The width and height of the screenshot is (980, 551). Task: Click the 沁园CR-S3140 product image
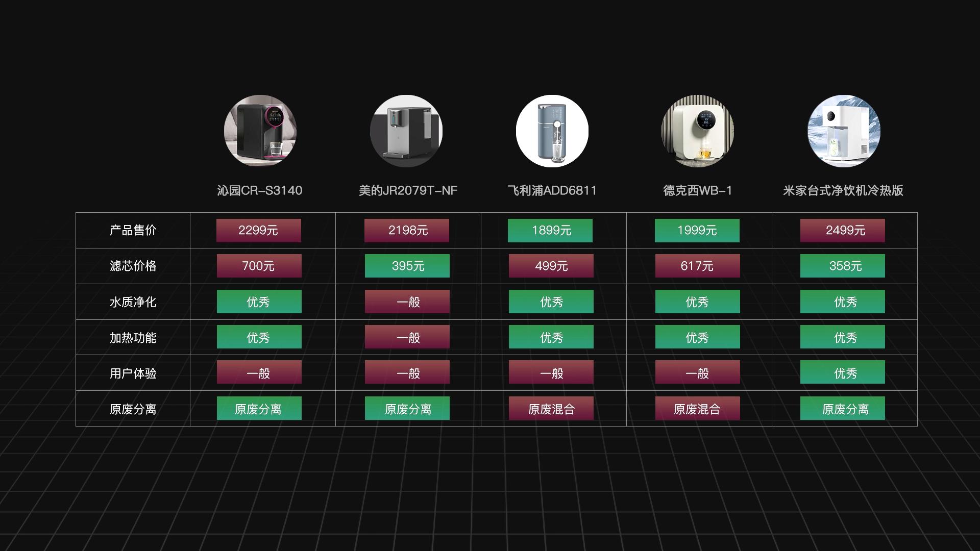[x=260, y=131]
